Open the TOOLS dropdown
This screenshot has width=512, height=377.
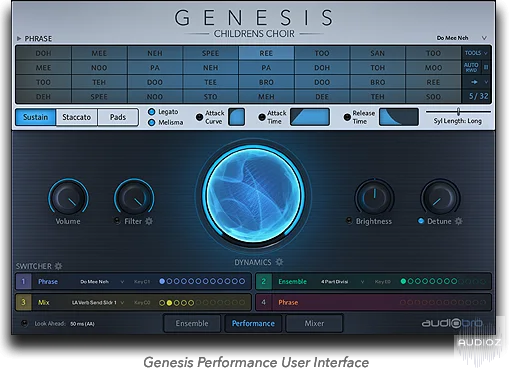[x=476, y=53]
